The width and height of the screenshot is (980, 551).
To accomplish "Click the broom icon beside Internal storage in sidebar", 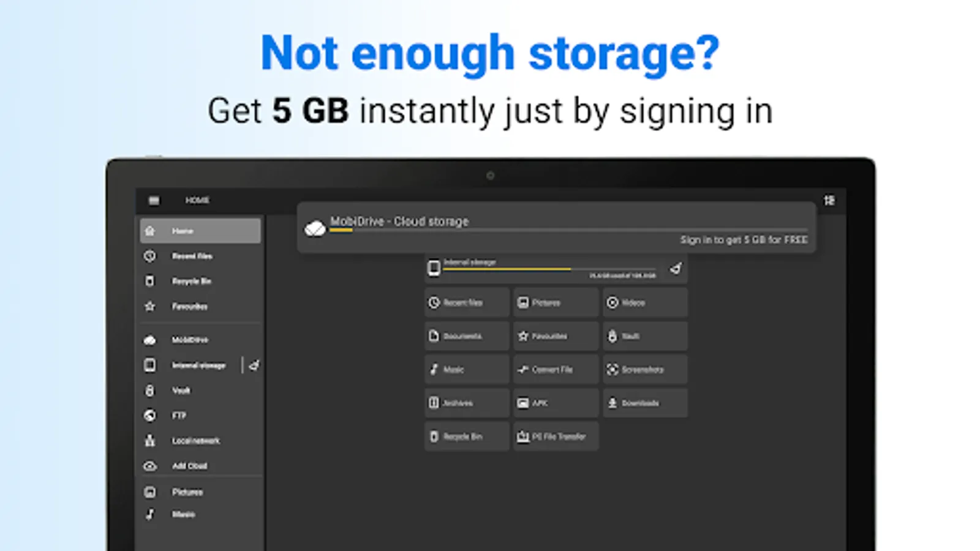I will pyautogui.click(x=254, y=365).
